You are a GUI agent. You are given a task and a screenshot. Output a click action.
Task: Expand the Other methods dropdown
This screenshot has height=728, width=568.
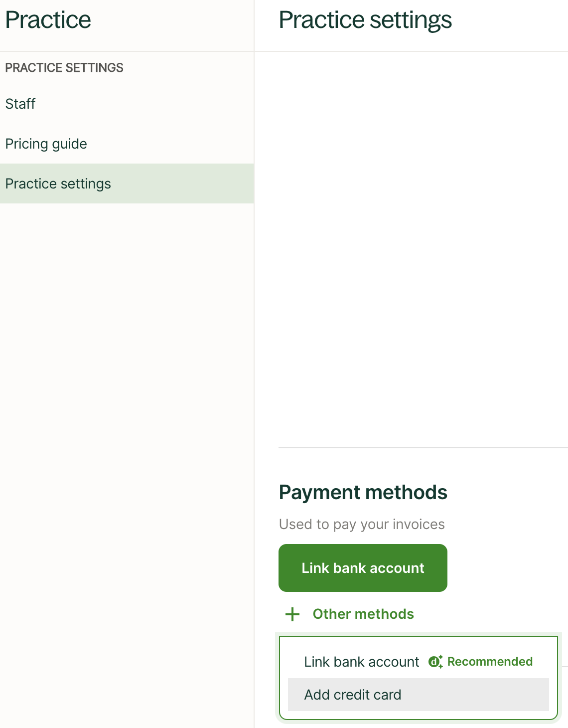coord(363,614)
